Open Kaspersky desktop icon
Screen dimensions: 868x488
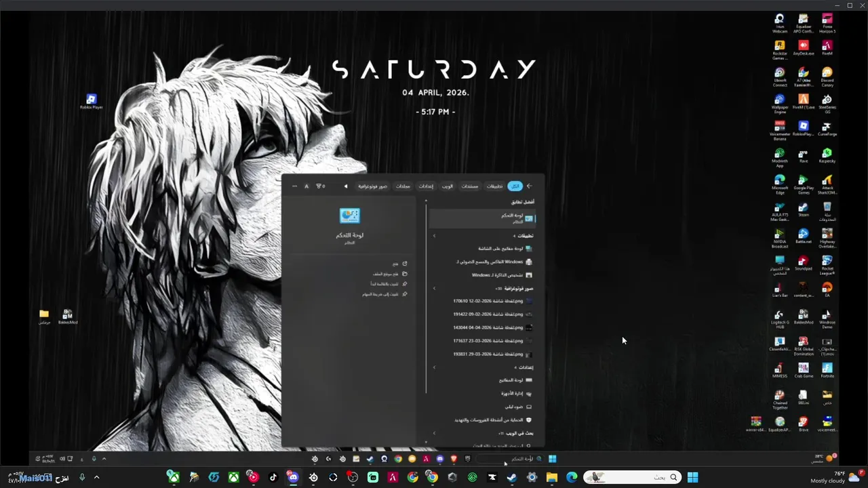click(x=827, y=156)
